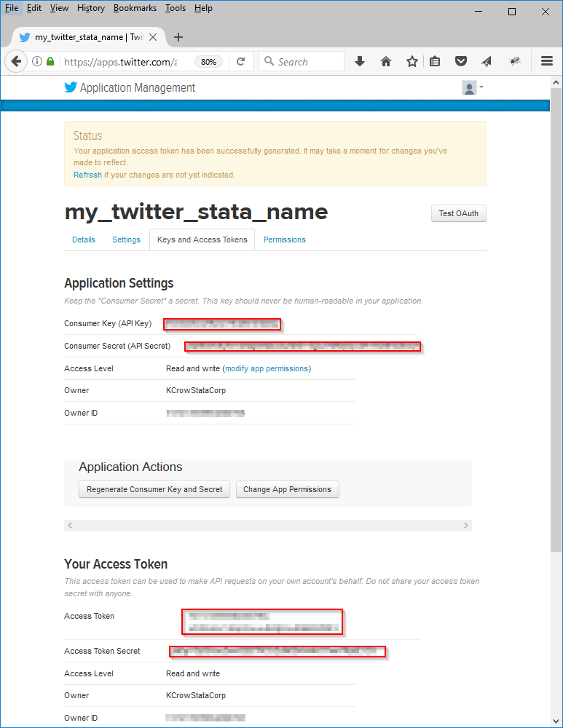Switch to the Settings tab
The image size is (563, 728).
point(126,240)
